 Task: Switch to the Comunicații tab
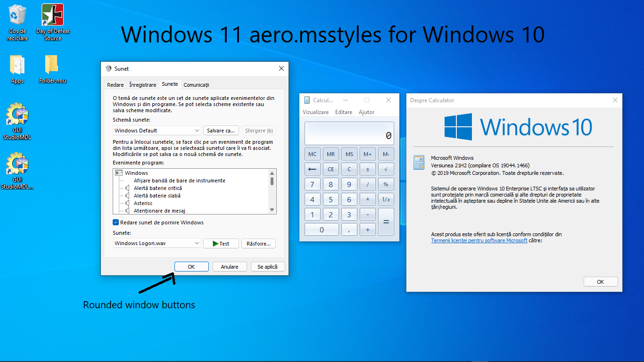(x=196, y=84)
